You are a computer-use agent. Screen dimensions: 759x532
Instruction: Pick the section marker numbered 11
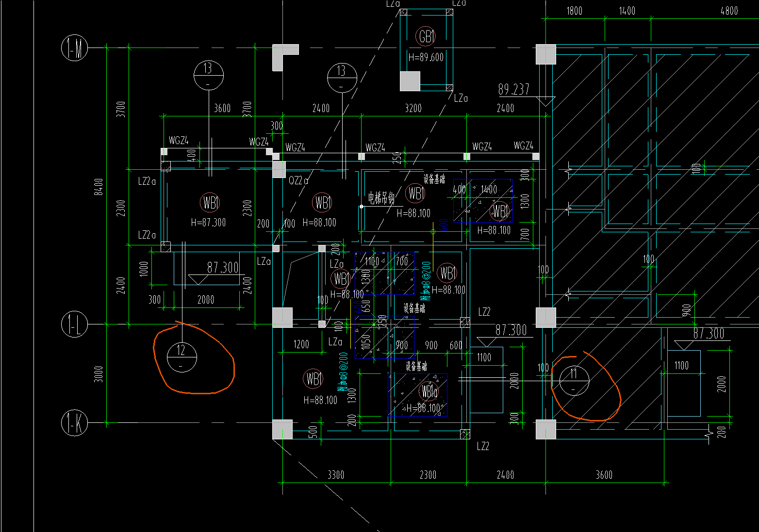pyautogui.click(x=574, y=381)
